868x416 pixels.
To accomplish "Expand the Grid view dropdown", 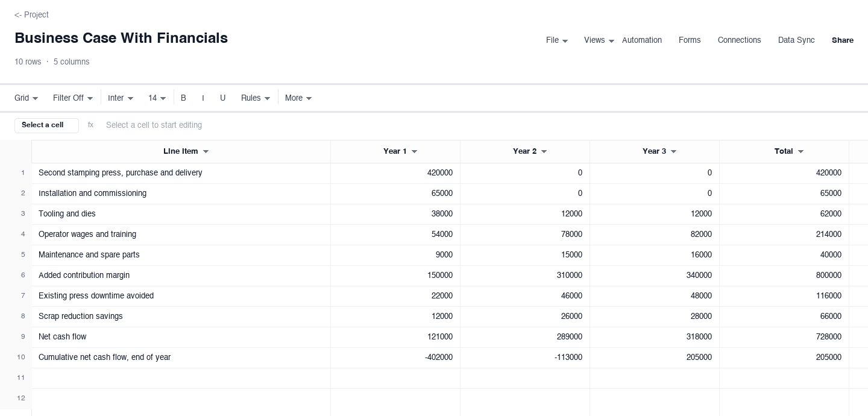I will [x=27, y=98].
